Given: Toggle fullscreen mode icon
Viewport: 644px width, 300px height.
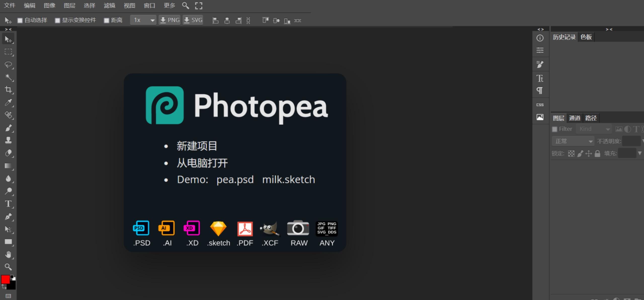Looking at the screenshot, I should tap(199, 6).
